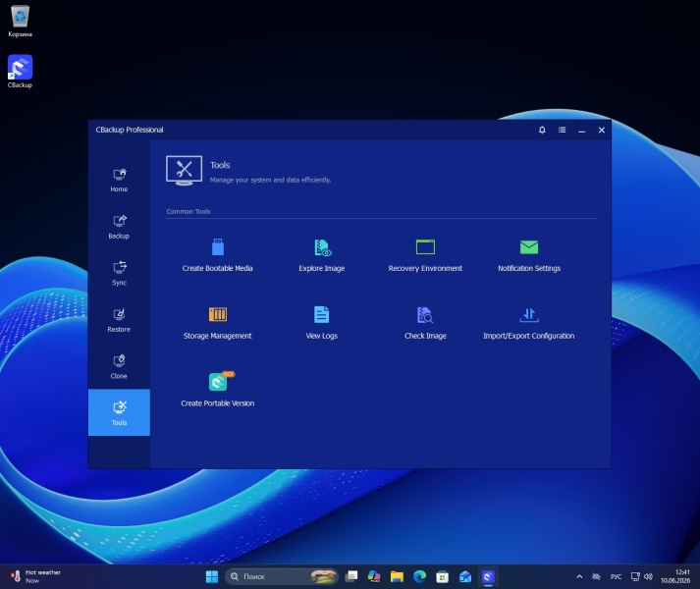
Task: Minimize the CBackup Professional window
Action: tap(581, 130)
